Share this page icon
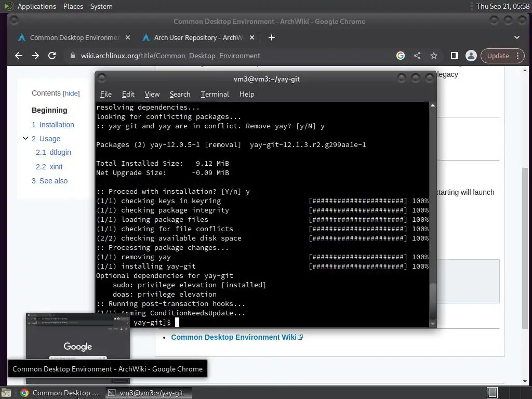532x399 pixels. click(417, 56)
